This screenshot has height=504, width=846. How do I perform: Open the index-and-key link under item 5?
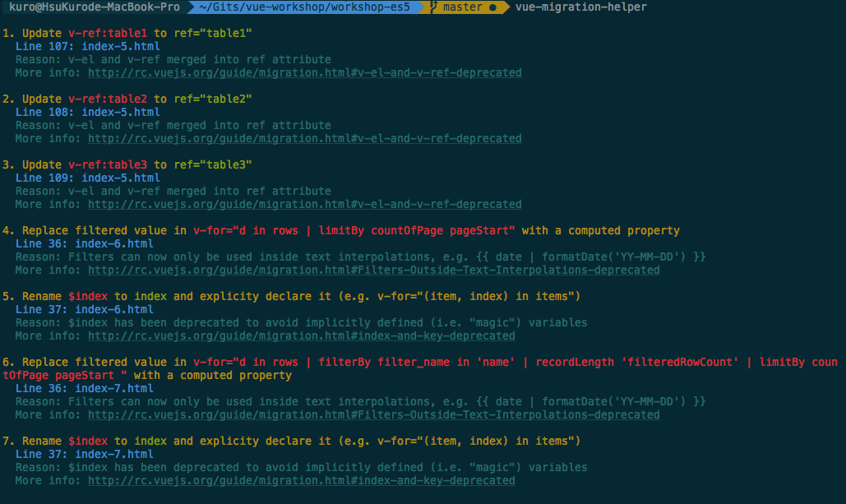coord(301,336)
